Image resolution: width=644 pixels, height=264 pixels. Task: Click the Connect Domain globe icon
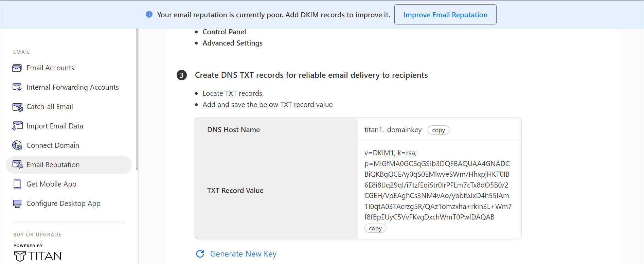click(x=17, y=145)
